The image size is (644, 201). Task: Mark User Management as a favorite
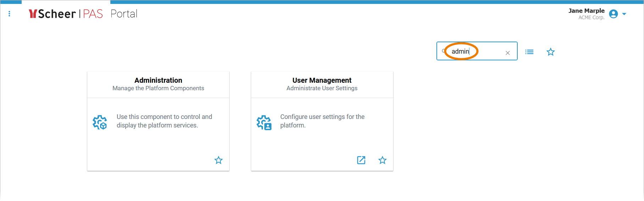pos(382,160)
